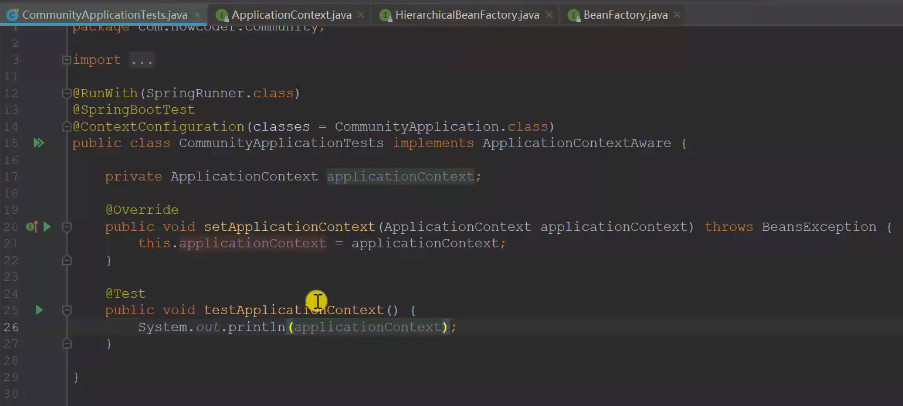Click CommunityApplication in the classes attribute
The height and width of the screenshot is (406, 903).
[417, 127]
